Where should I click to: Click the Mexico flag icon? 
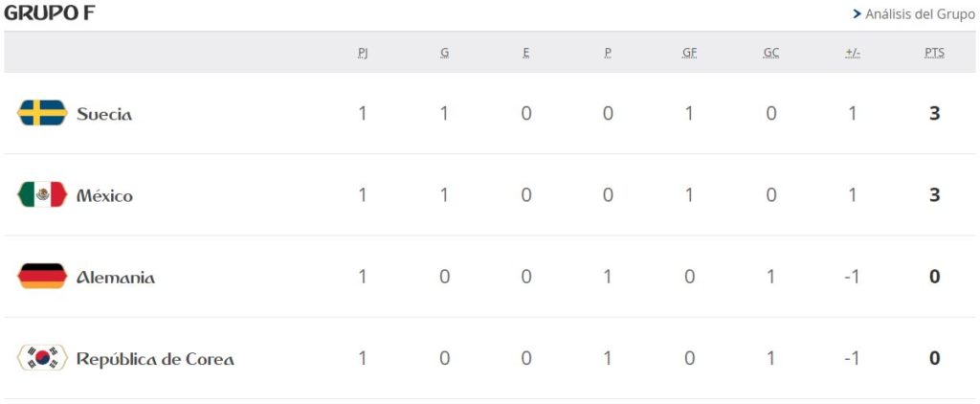[42, 194]
